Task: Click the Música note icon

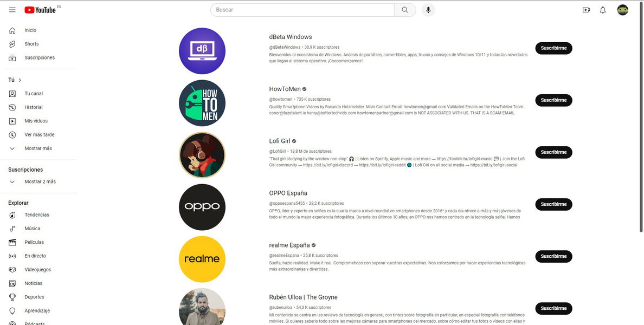Action: pos(12,229)
